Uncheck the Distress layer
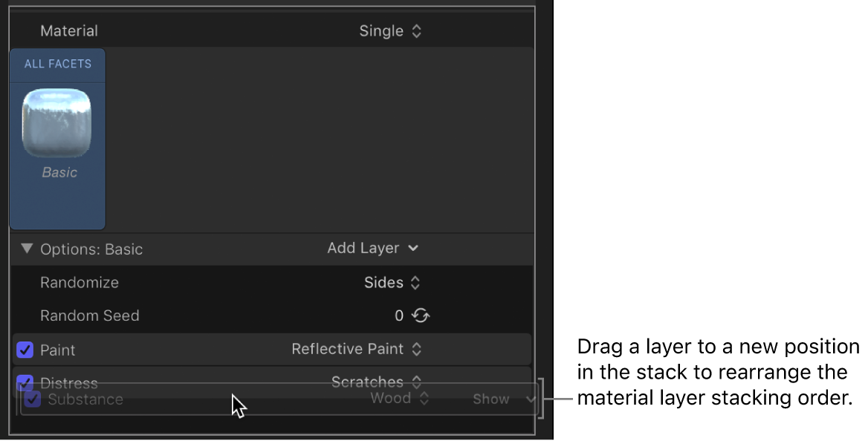868x441 pixels. [25, 382]
